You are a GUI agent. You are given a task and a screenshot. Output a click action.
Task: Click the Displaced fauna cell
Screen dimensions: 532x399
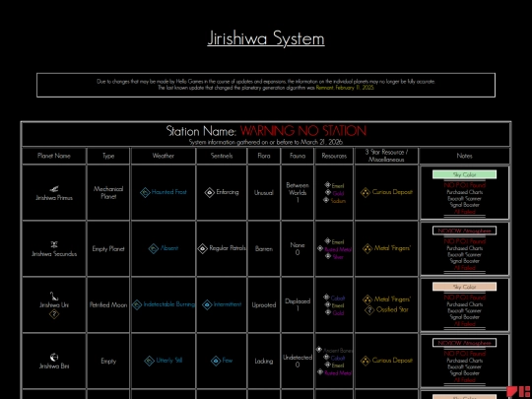pyautogui.click(x=298, y=304)
